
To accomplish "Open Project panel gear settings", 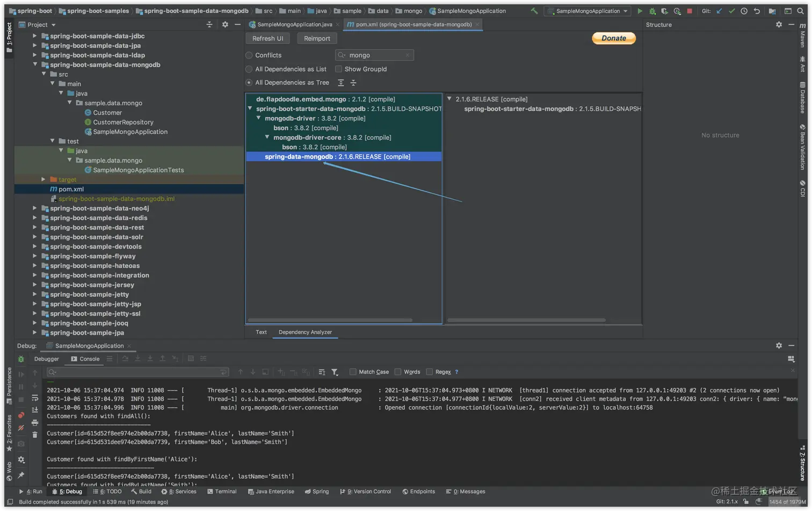I will pyautogui.click(x=225, y=25).
